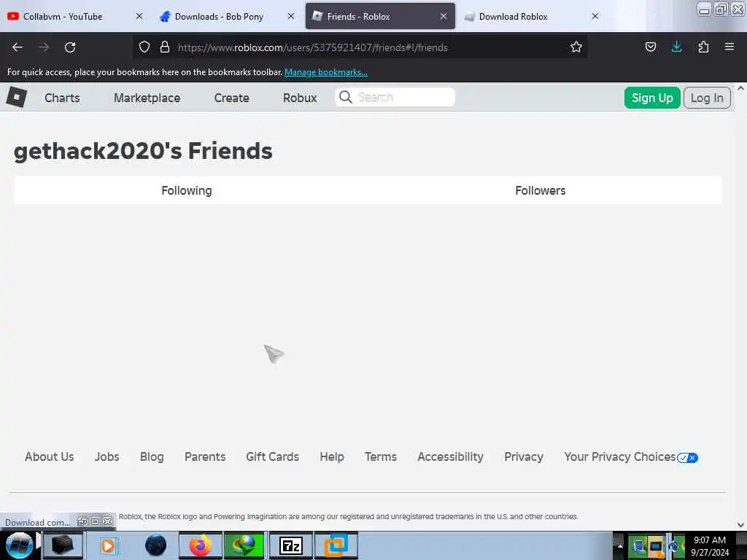This screenshot has width=747, height=560.
Task: Click the browser forward arrow
Action: (x=44, y=47)
